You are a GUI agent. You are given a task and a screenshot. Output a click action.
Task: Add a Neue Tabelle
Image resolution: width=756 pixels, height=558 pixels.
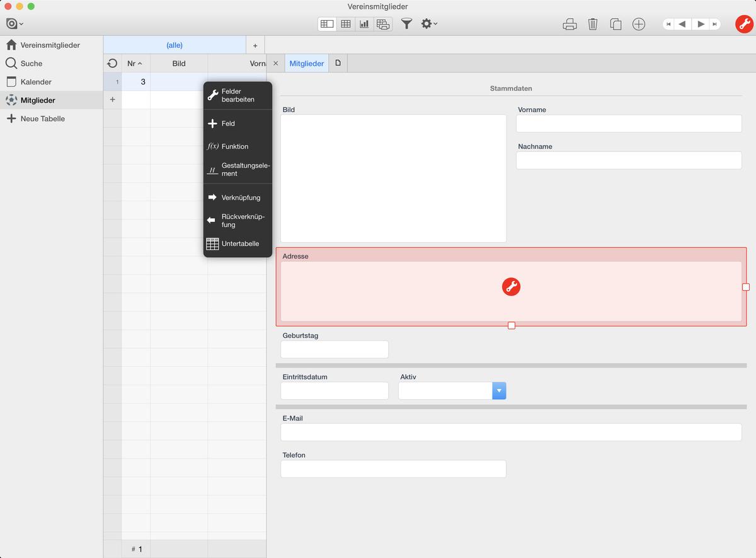(x=51, y=119)
